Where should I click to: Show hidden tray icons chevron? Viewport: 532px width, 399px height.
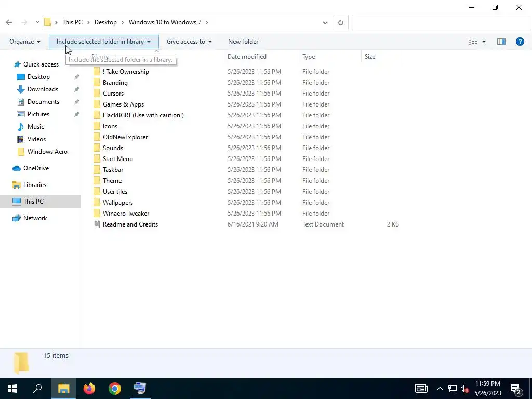coord(440,389)
